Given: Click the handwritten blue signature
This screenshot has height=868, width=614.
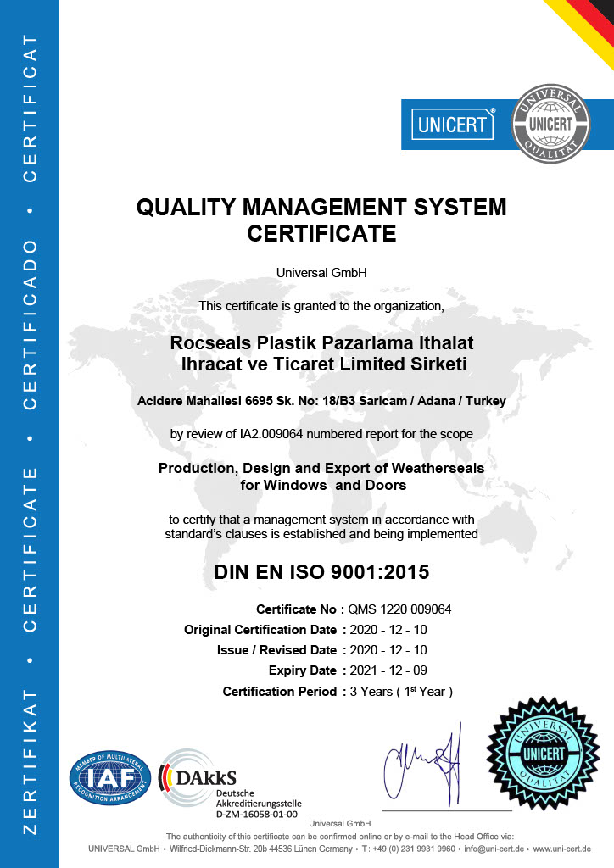Looking at the screenshot, I should (423, 765).
